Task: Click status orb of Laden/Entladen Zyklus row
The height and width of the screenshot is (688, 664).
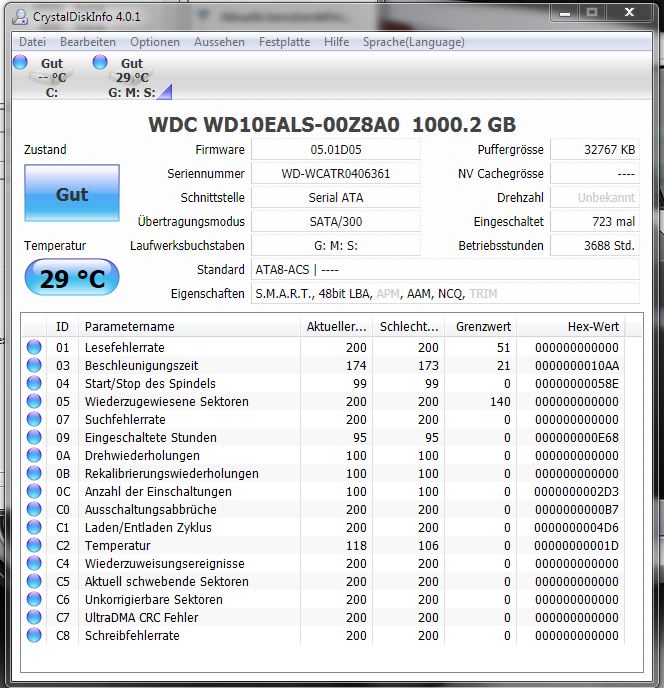Action: (x=34, y=527)
